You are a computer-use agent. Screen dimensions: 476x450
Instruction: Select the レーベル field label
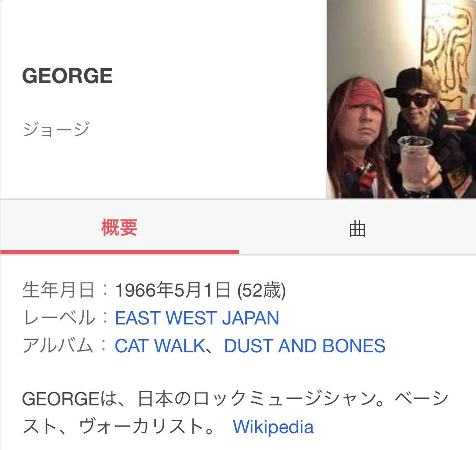tap(59, 318)
